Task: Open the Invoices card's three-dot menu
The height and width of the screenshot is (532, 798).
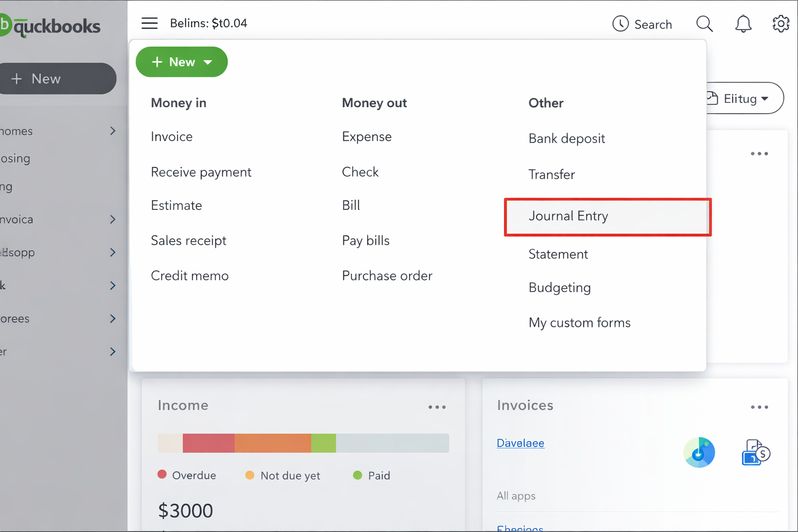Action: pyautogui.click(x=759, y=407)
